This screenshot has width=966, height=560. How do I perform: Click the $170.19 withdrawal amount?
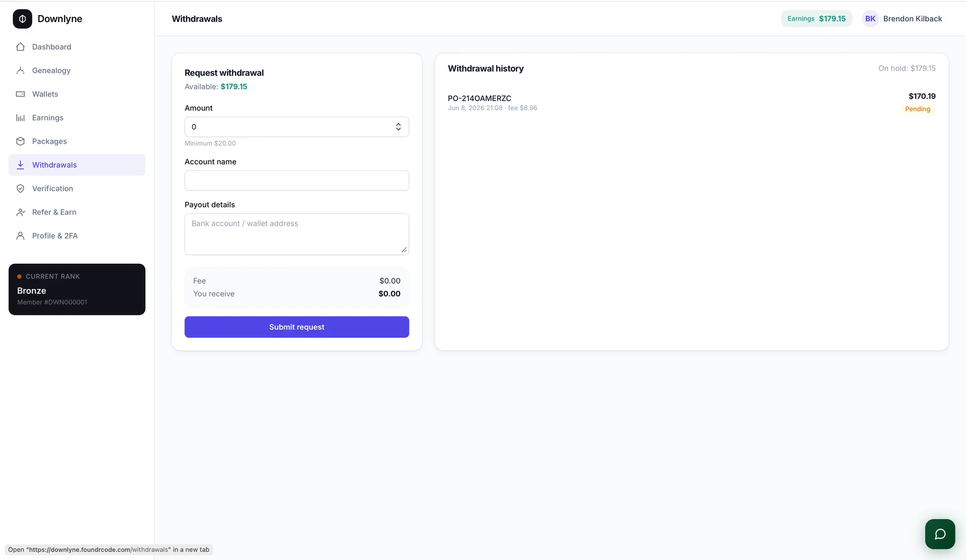pos(922,96)
